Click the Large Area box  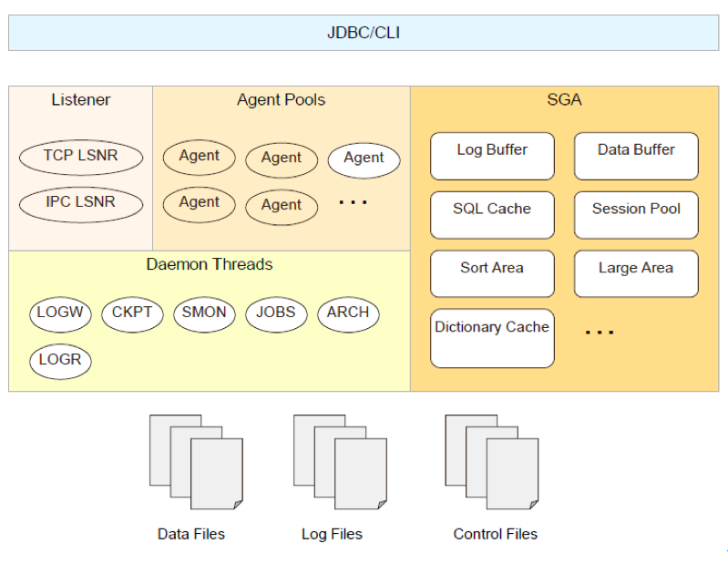(x=636, y=273)
